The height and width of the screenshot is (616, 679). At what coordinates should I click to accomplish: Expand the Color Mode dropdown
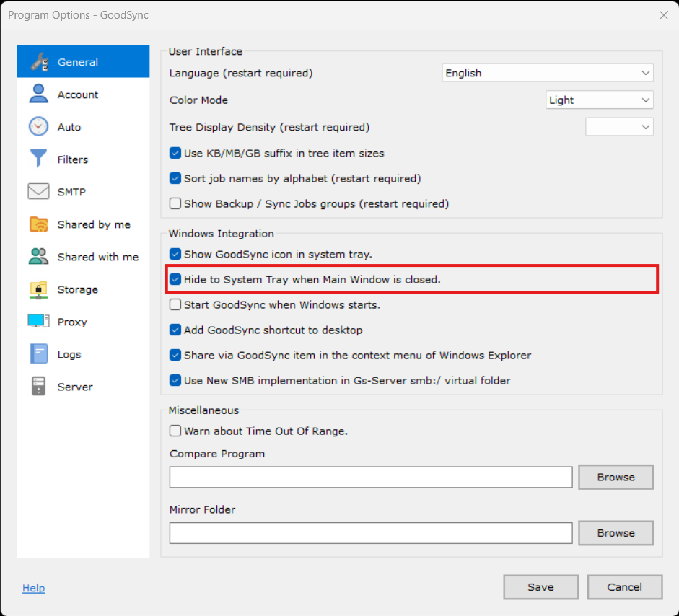tap(599, 100)
